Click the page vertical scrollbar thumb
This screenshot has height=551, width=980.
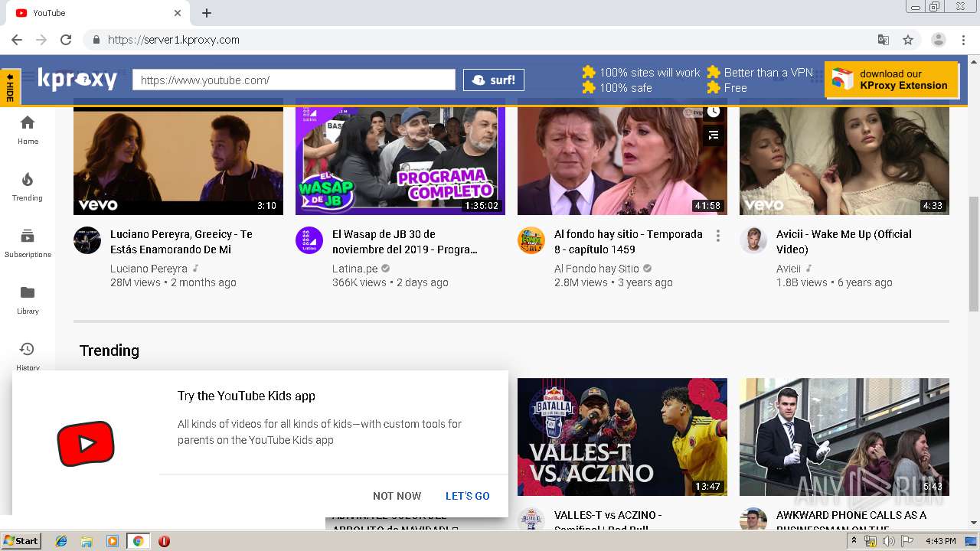pos(974,253)
